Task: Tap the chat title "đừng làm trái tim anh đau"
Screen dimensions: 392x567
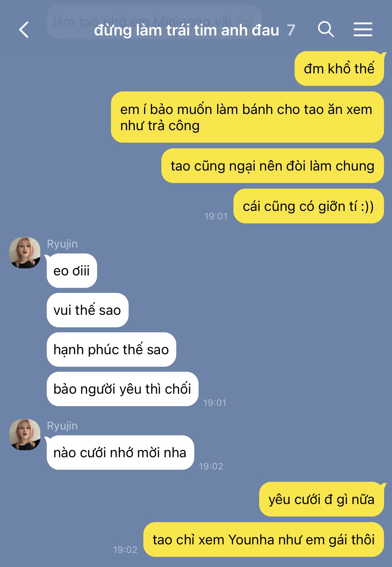Action: pos(186,30)
